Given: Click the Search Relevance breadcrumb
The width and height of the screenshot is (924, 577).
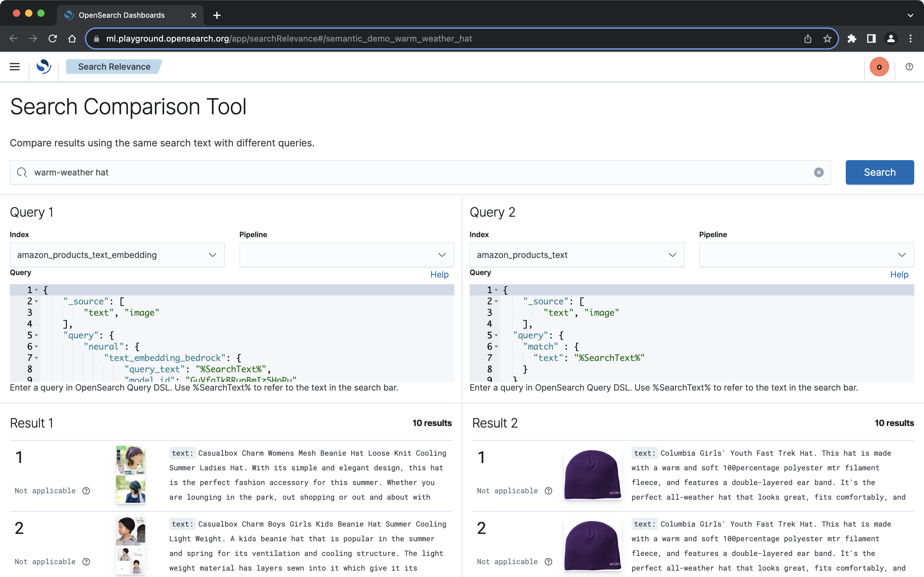Looking at the screenshot, I should [114, 67].
